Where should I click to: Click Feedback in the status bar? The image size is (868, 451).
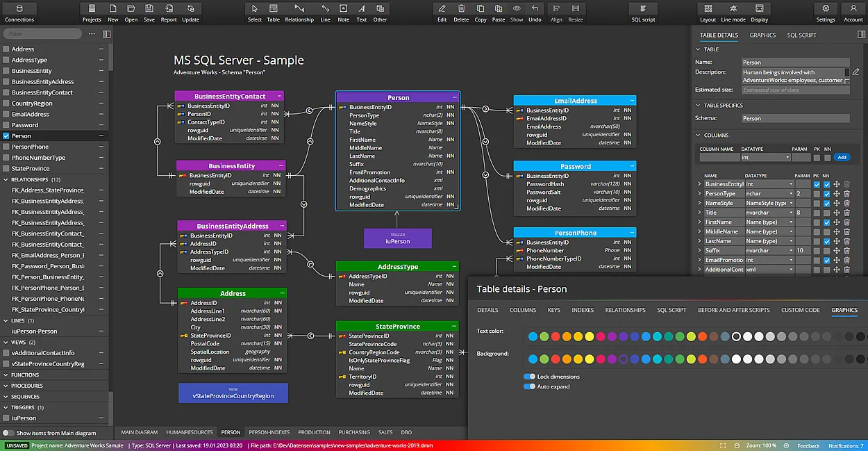808,445
